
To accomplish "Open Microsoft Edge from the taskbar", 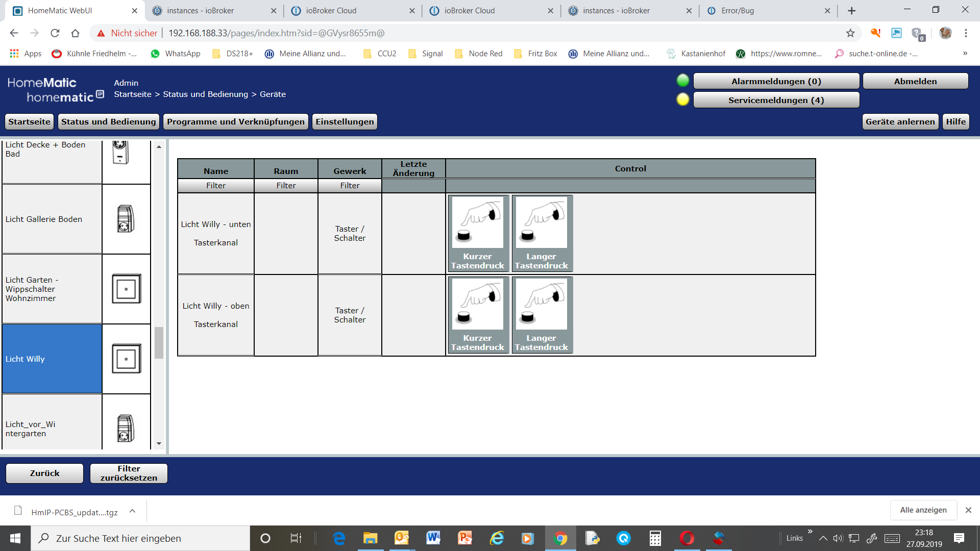I will click(x=338, y=538).
